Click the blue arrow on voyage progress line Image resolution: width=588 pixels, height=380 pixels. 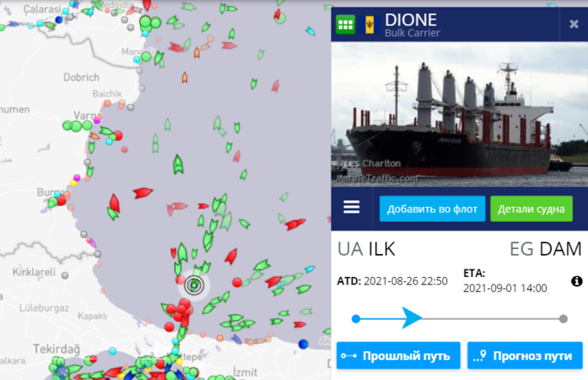[x=412, y=318]
